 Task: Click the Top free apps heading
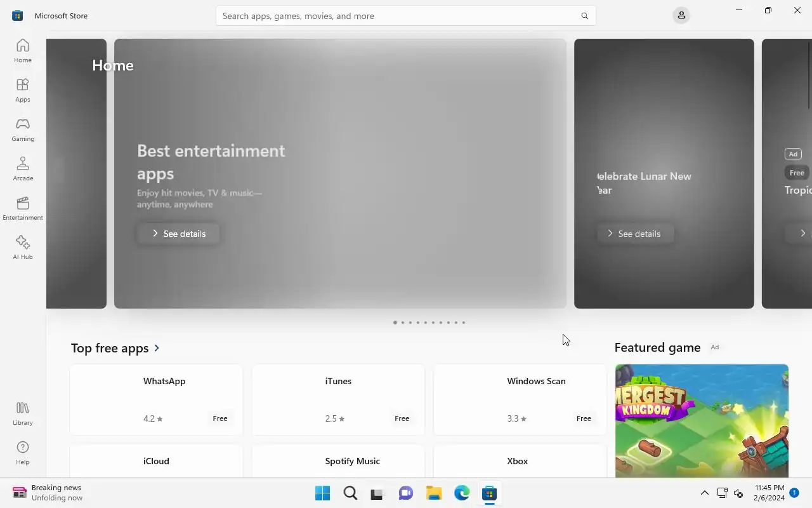[110, 348]
